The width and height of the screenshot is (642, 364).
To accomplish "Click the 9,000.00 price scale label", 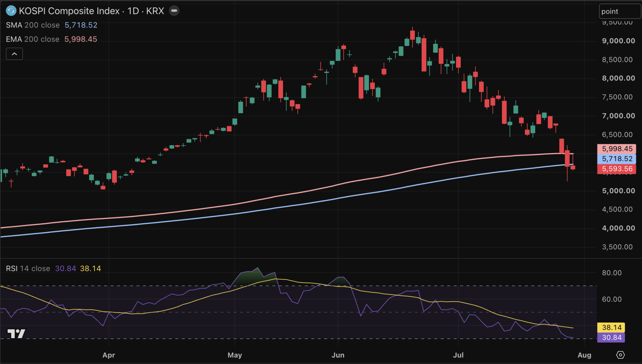I will [x=618, y=41].
